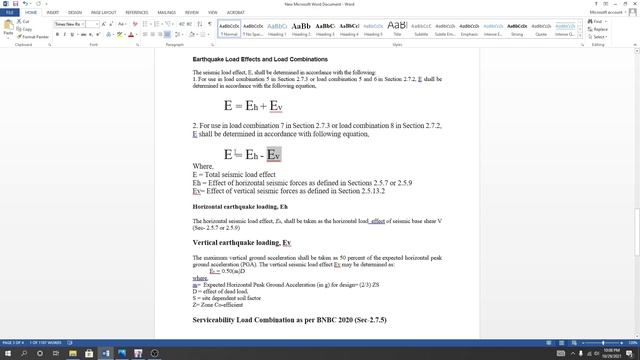640x360 pixels.
Task: Click the Paste button
Action: (x=8, y=29)
